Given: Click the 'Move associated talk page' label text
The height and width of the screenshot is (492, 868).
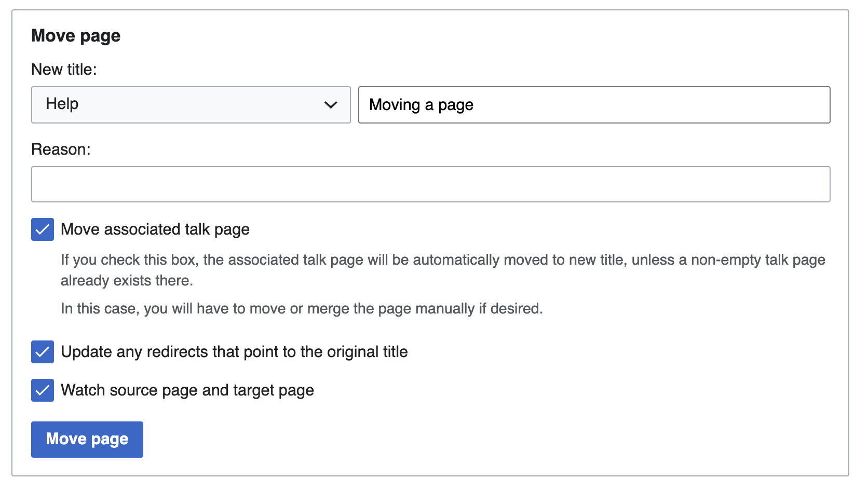Looking at the screenshot, I should 155,229.
